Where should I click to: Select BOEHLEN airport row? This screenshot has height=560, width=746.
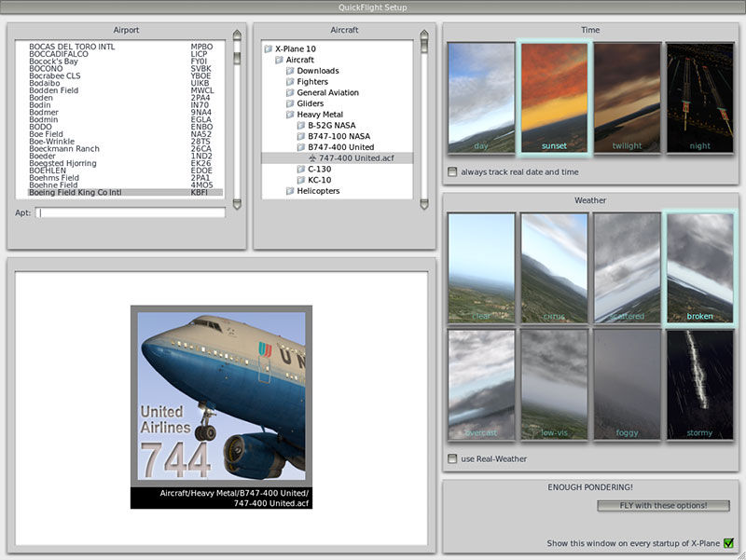[126, 171]
